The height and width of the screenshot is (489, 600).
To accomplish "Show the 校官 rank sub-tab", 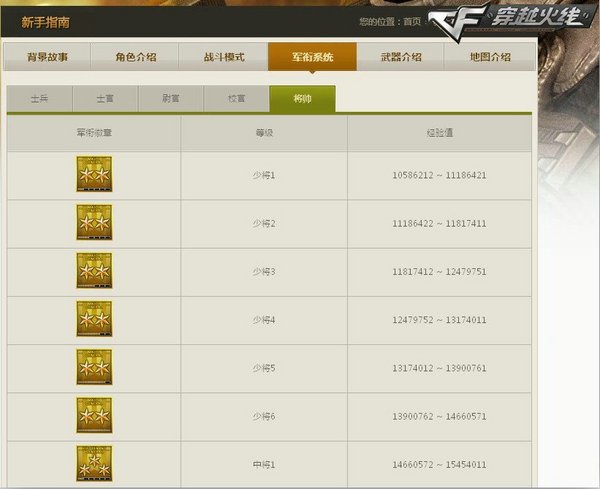I will (236, 99).
